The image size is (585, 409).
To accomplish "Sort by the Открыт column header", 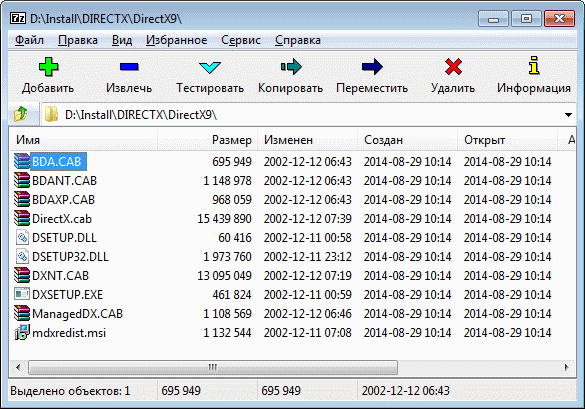I will click(x=507, y=140).
